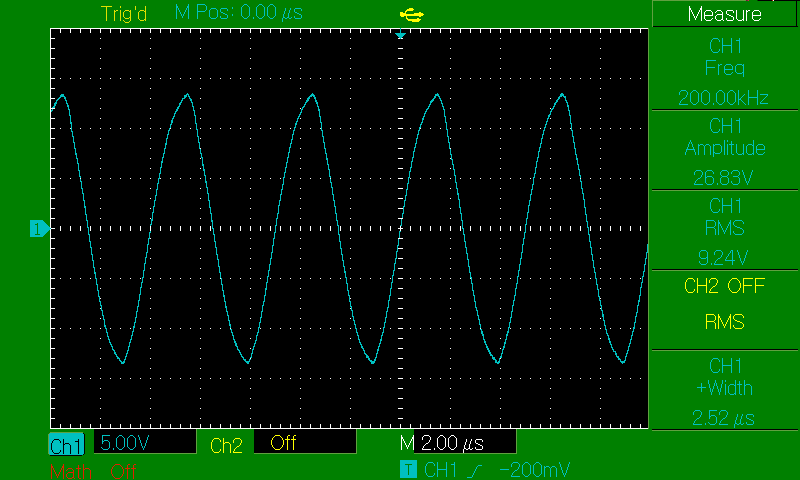The height and width of the screenshot is (480, 800).
Task: Select the CH1 +Width measurement item
Action: [x=724, y=390]
